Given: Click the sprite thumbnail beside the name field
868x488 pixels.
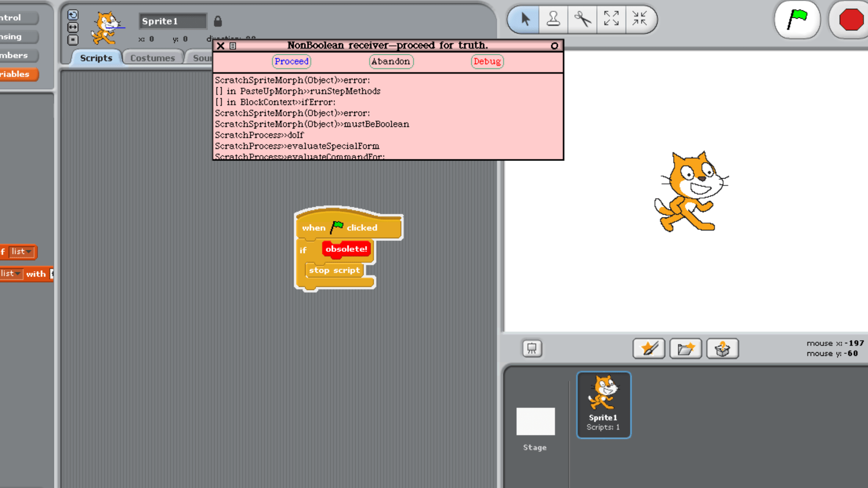Looking at the screenshot, I should point(106,28).
